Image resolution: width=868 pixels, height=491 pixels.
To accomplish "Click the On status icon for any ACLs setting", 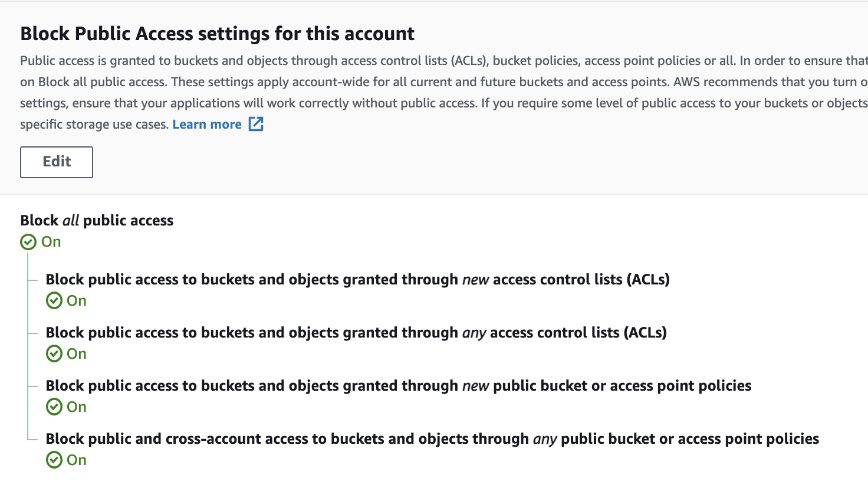I will (x=54, y=353).
